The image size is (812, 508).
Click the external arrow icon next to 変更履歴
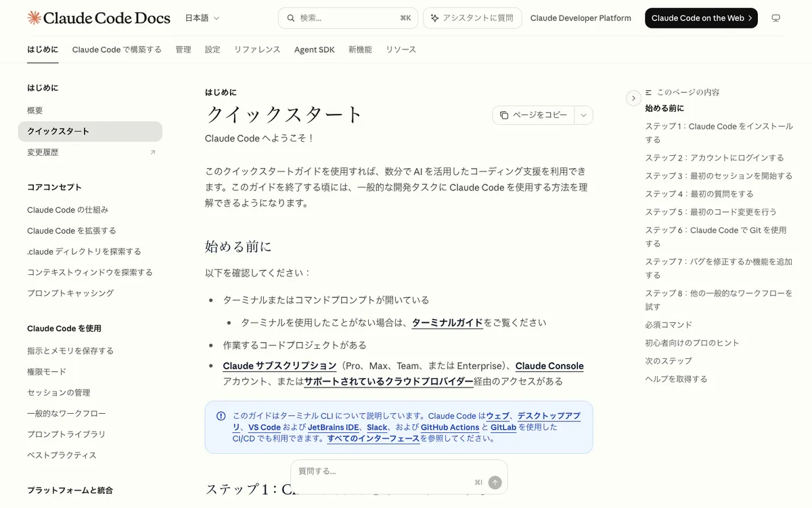click(152, 152)
